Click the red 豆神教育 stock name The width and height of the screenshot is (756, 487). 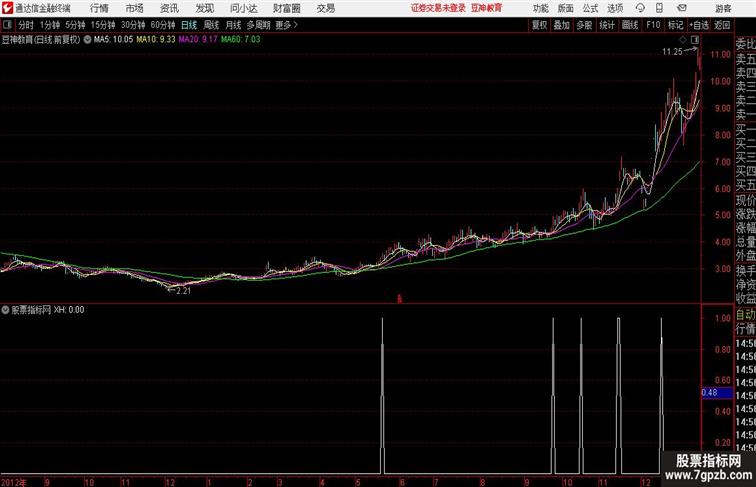[x=486, y=8]
